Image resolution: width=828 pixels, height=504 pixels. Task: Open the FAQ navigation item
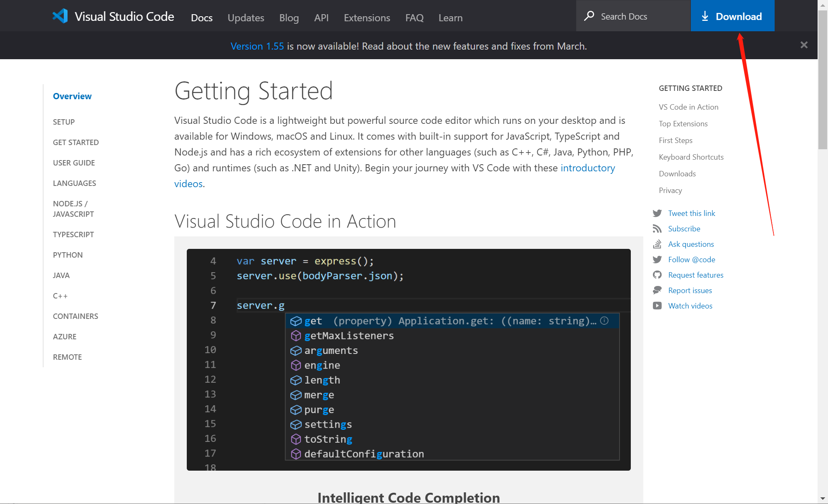[414, 18]
